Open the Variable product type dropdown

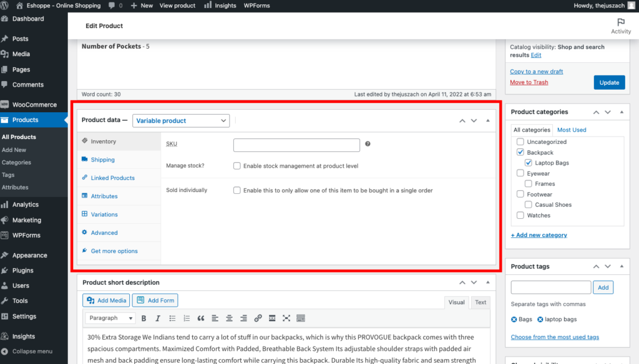pyautogui.click(x=181, y=121)
